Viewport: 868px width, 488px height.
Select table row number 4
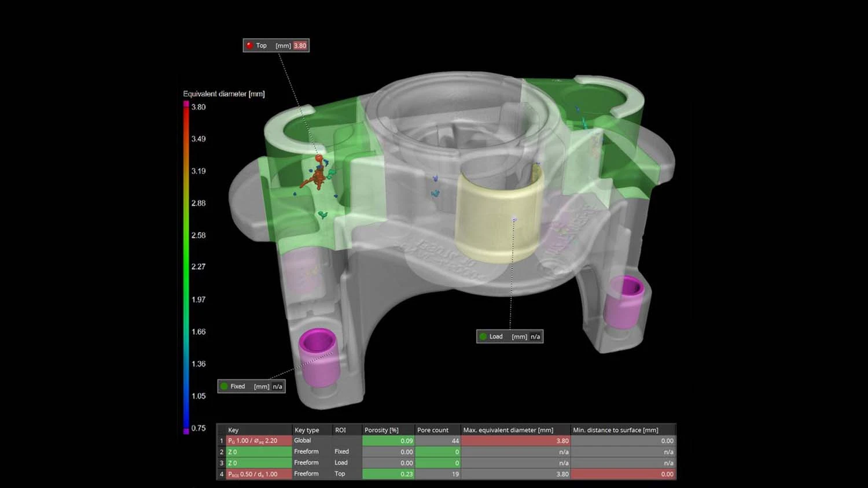221,474
